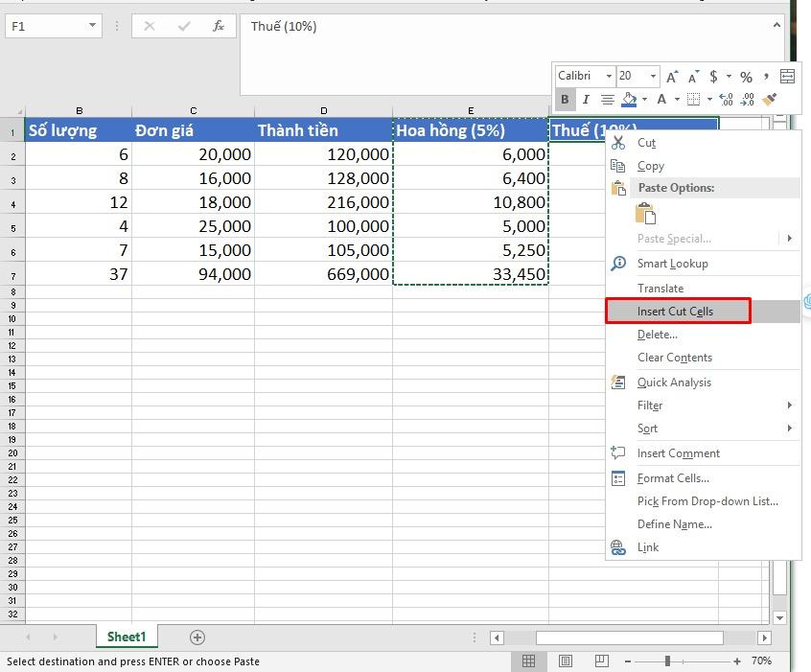Switch to Page Break Preview in status bar
The height and width of the screenshot is (672, 811).
[x=601, y=660]
